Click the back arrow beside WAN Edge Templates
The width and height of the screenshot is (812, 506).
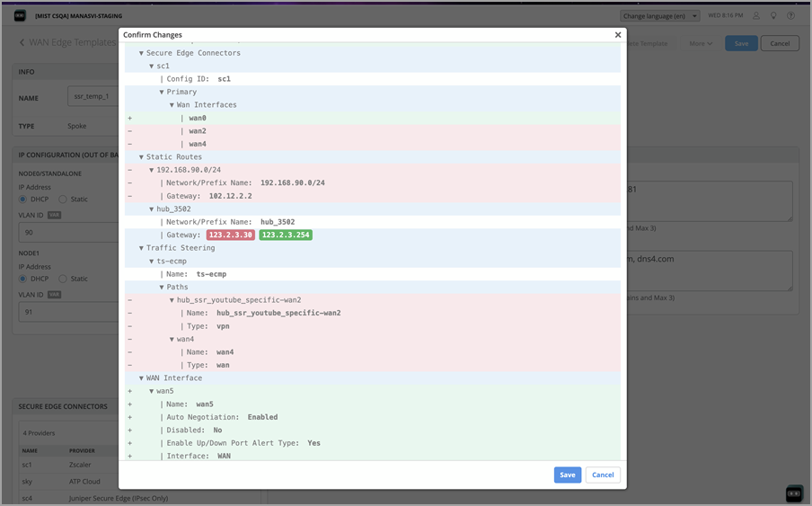click(x=22, y=43)
